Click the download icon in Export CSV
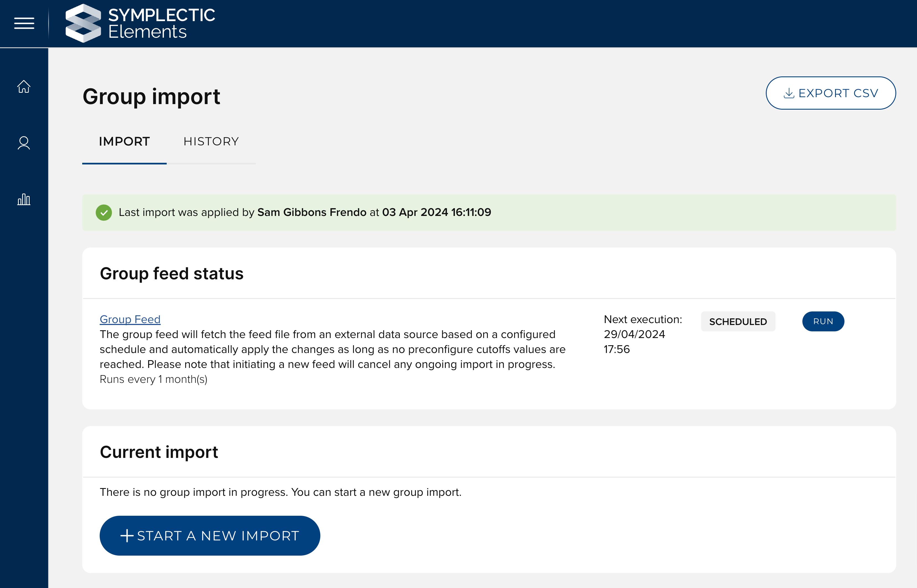 coord(789,93)
